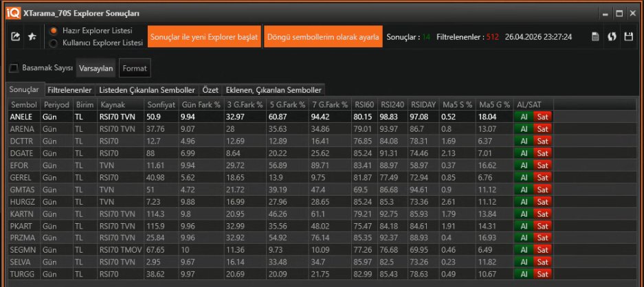Viewport: 644px width, 287px height.
Task: Click Sat button in the PRZMA row
Action: 542,238
